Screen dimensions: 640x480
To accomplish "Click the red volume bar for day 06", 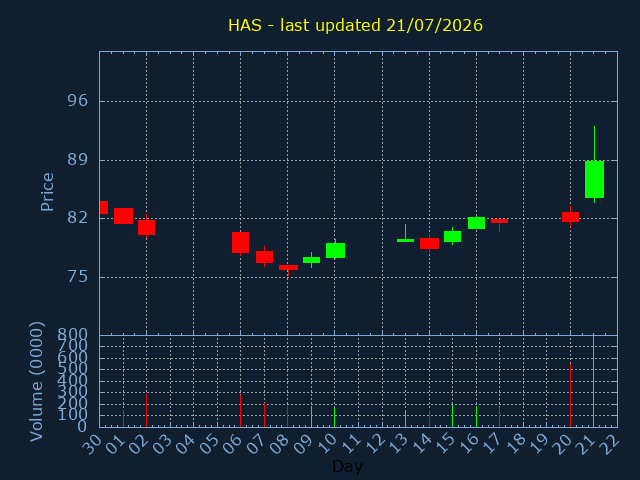I will tap(240, 411).
